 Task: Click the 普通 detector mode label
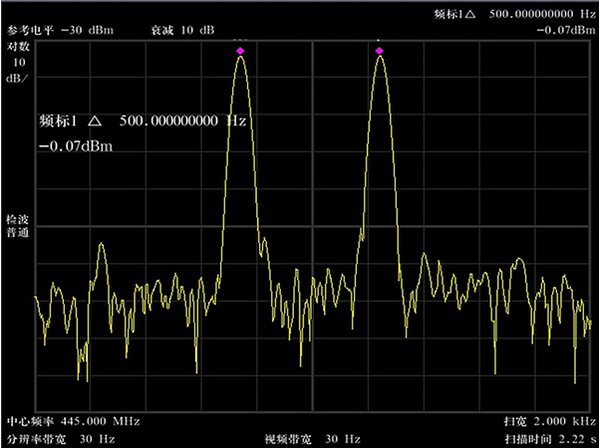pyautogui.click(x=18, y=232)
